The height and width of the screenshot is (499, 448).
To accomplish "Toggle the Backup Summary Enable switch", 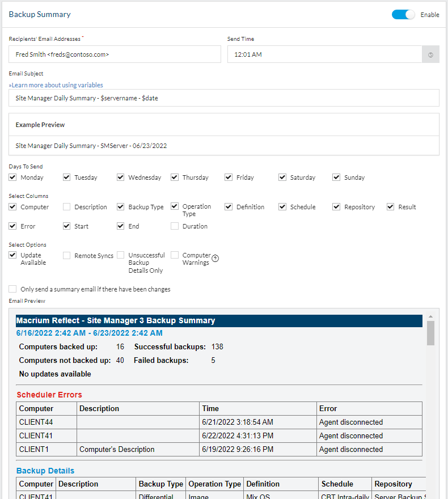I will point(404,15).
